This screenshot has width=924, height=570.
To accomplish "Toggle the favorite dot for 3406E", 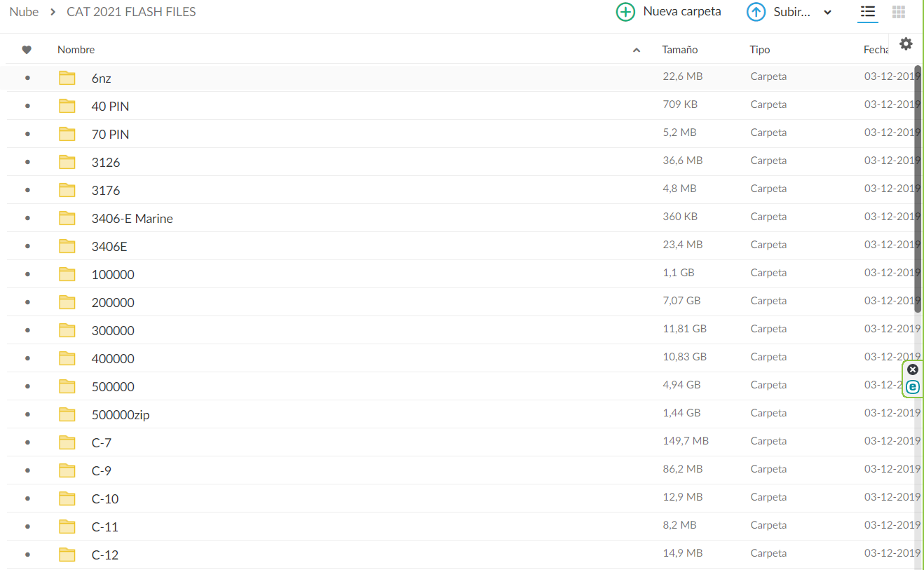I will (x=27, y=246).
